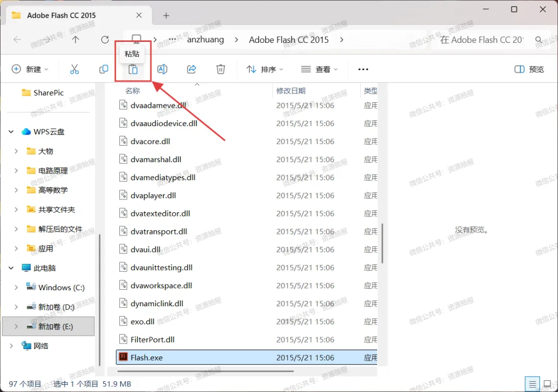Refresh the folder view

104,39
